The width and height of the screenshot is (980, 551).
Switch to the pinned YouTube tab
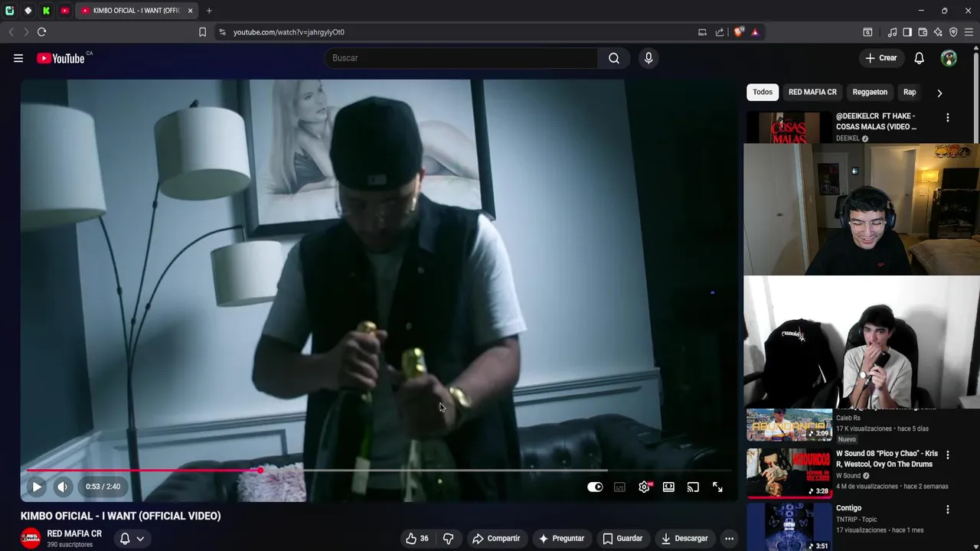[64, 11]
